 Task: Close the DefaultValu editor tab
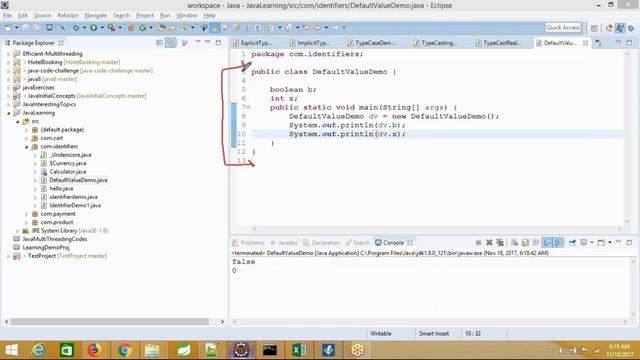pos(585,43)
